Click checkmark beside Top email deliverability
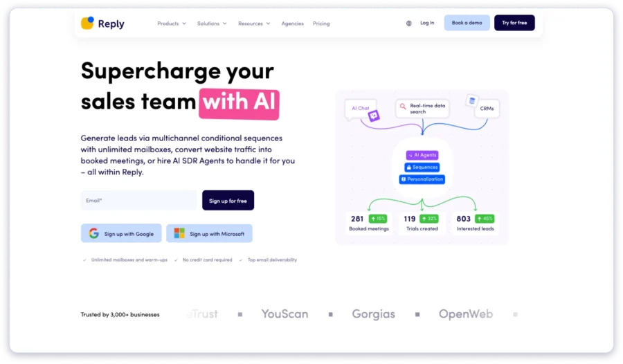Image resolution: width=623 pixels, height=364 pixels. coord(240,260)
